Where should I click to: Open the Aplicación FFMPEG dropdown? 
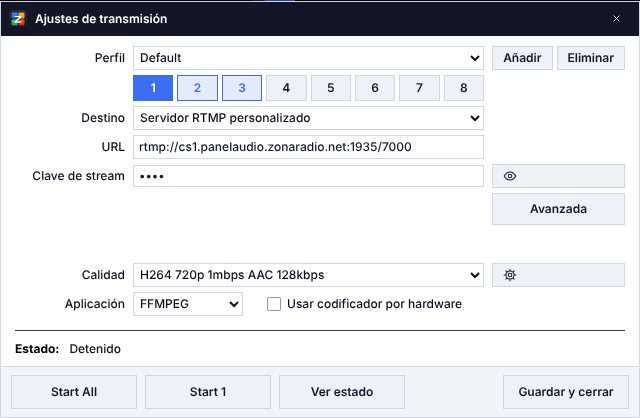pos(188,304)
